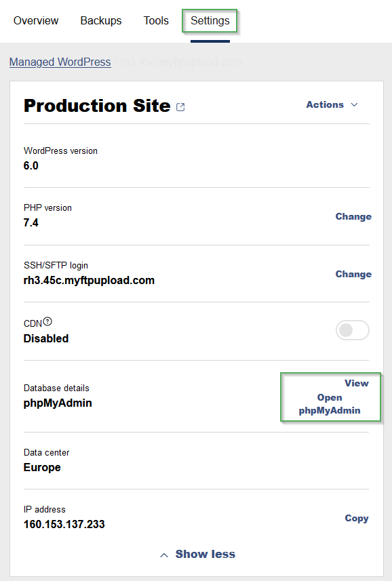Click the IP address value 160.153.137.233
Viewport: 392px width, 581px height.
(x=64, y=524)
